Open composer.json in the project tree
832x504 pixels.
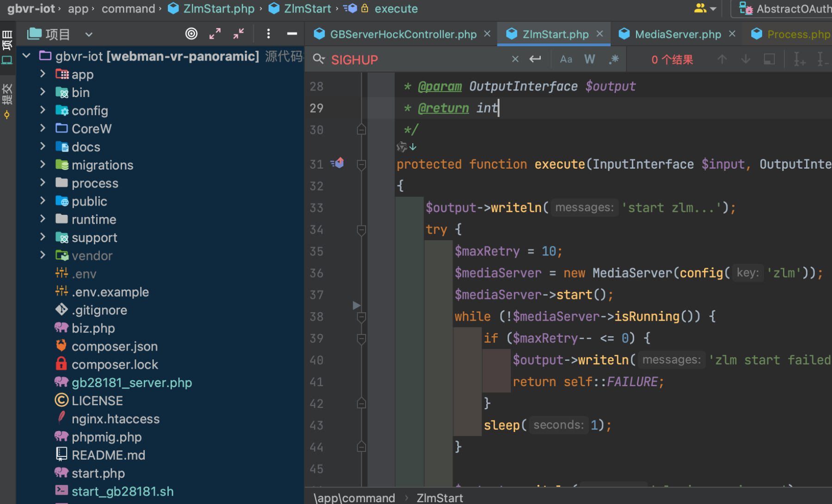pyautogui.click(x=114, y=346)
